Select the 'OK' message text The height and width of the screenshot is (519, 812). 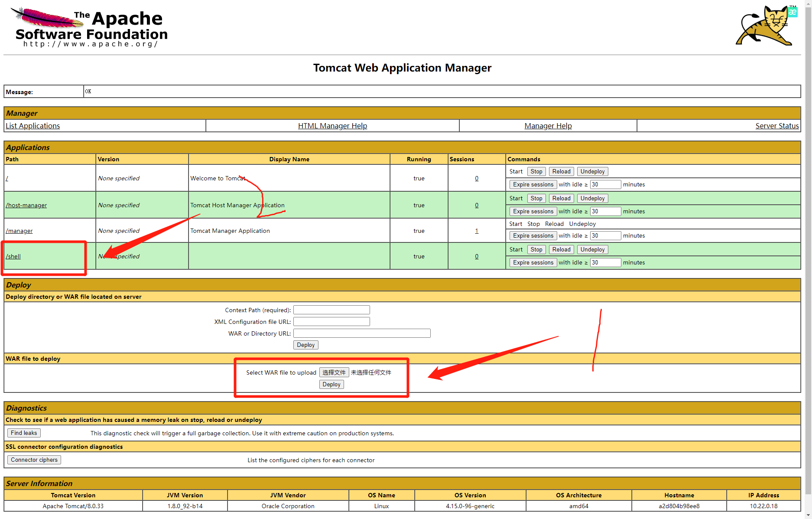point(88,91)
